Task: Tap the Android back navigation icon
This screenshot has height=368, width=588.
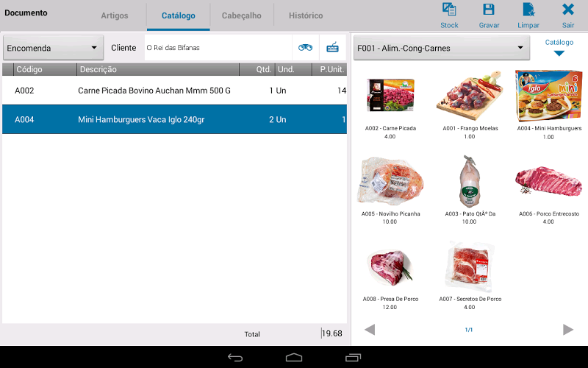Action: [235, 358]
